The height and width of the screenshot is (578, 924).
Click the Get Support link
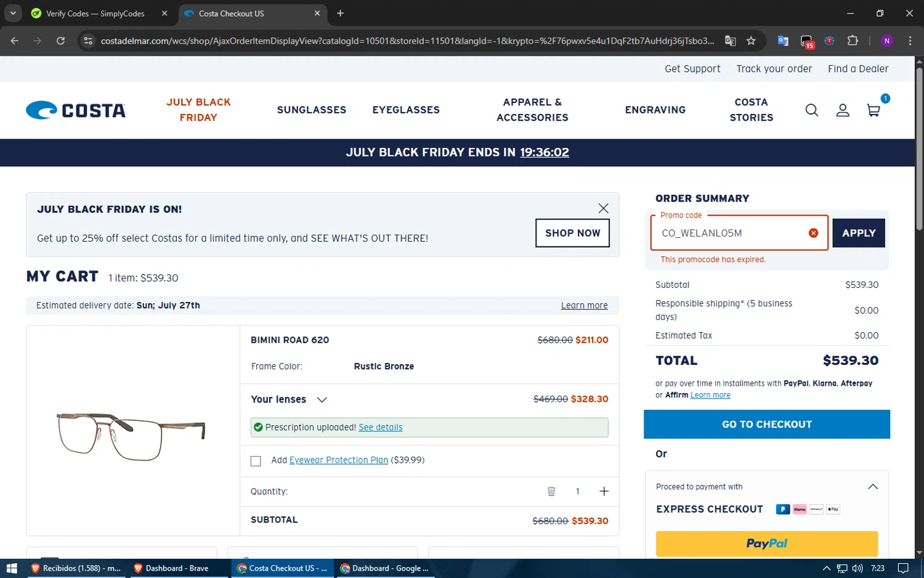pyautogui.click(x=692, y=69)
